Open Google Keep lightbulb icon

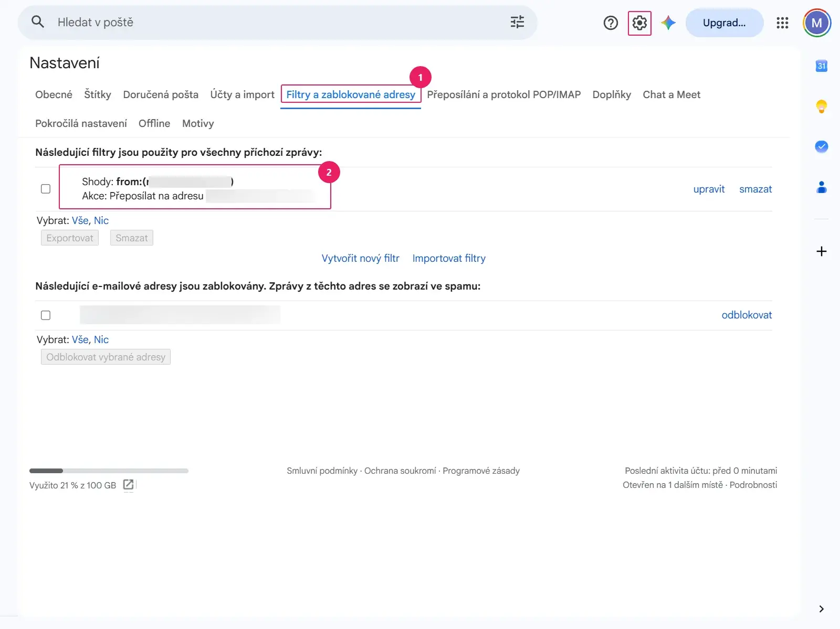(x=822, y=106)
